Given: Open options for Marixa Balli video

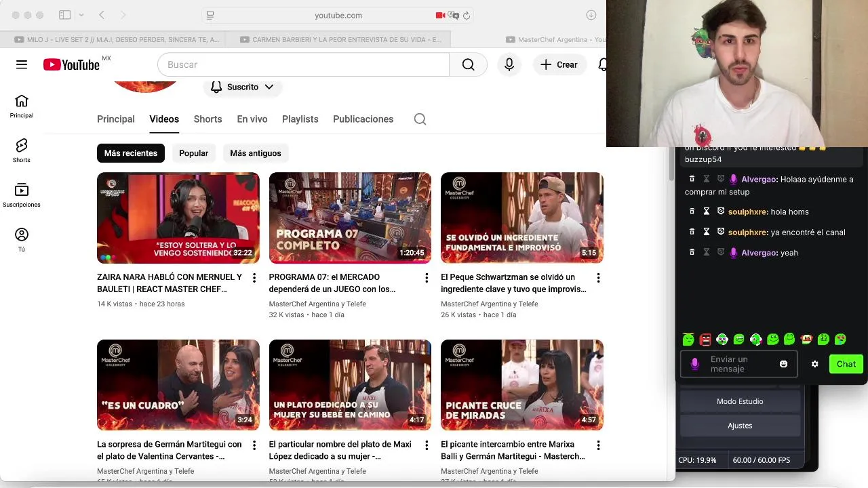Looking at the screenshot, I should pos(598,445).
